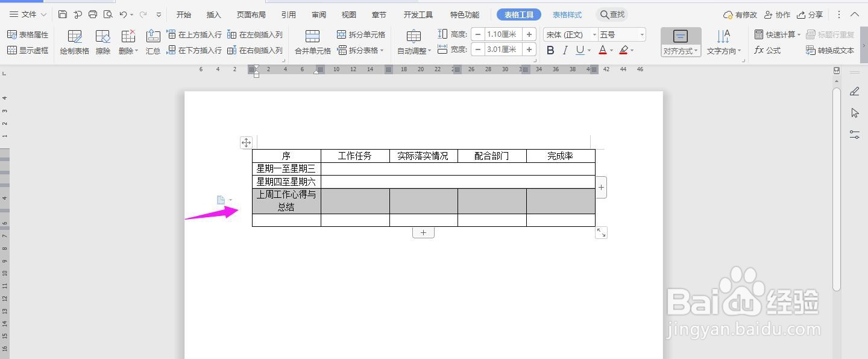
Task: Click 在右侧插入列 insert column right
Action: coord(255,51)
